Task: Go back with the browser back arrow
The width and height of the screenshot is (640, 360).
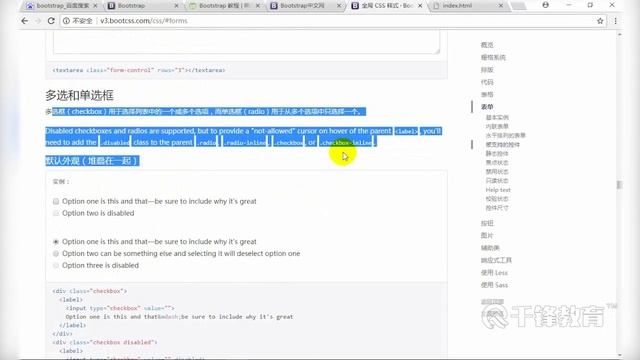Action: coord(25,21)
